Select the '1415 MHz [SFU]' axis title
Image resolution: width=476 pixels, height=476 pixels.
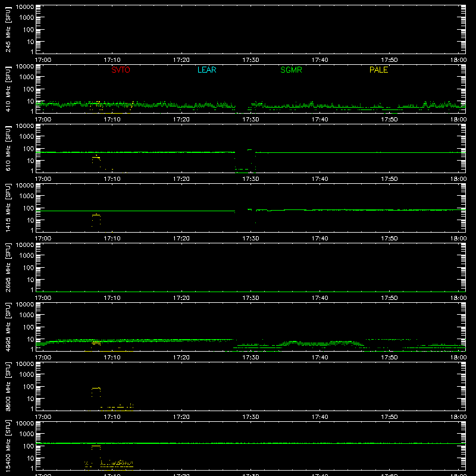[x=8, y=208]
